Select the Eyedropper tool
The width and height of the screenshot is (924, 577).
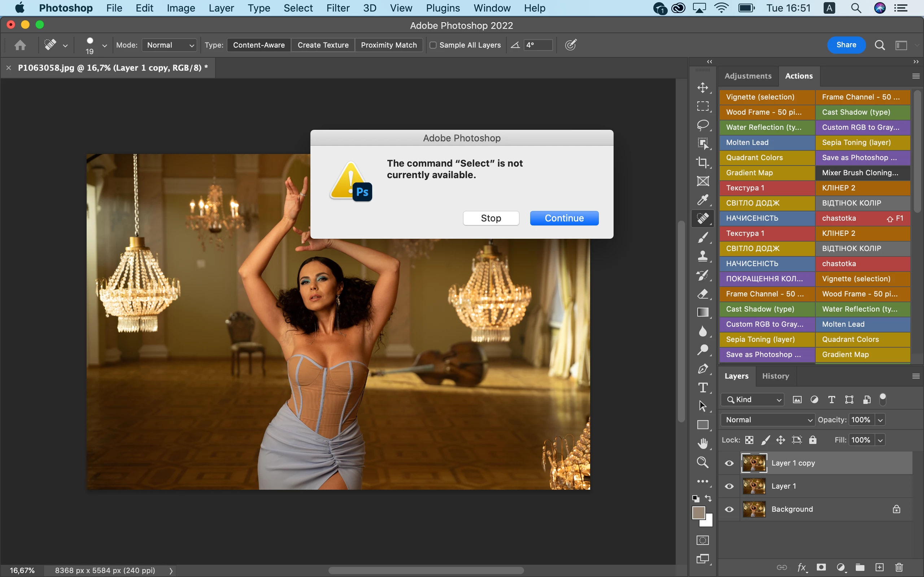[702, 199]
